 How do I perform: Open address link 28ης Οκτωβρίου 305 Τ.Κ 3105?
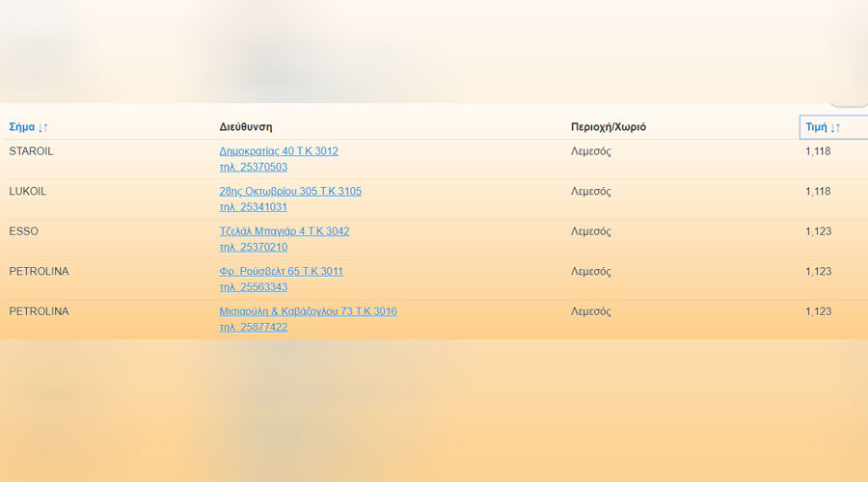coord(290,192)
